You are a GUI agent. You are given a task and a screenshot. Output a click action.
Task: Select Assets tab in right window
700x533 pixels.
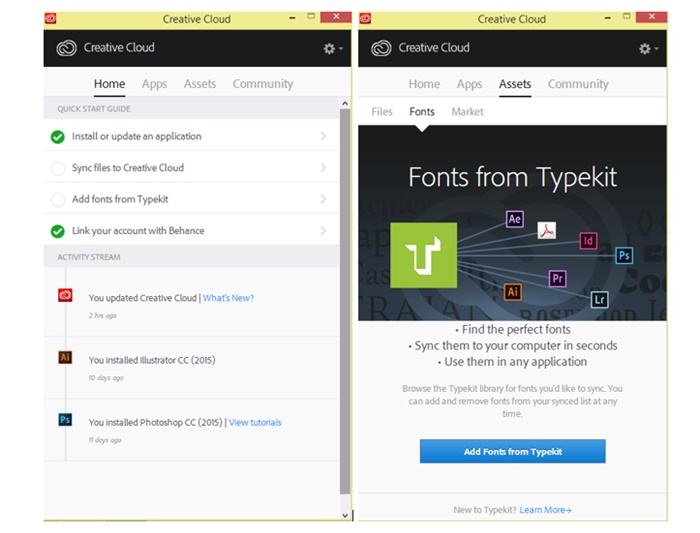click(x=515, y=84)
